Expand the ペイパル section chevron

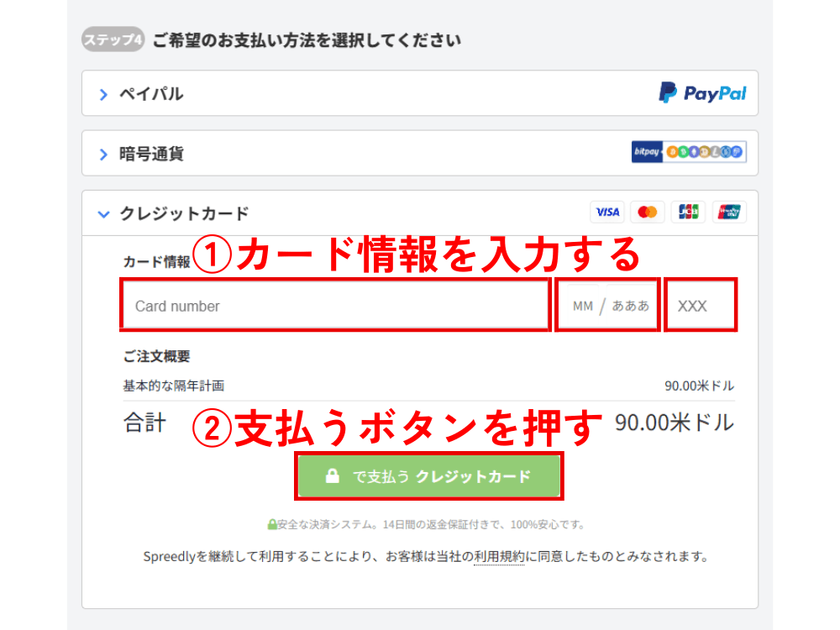pos(103,95)
